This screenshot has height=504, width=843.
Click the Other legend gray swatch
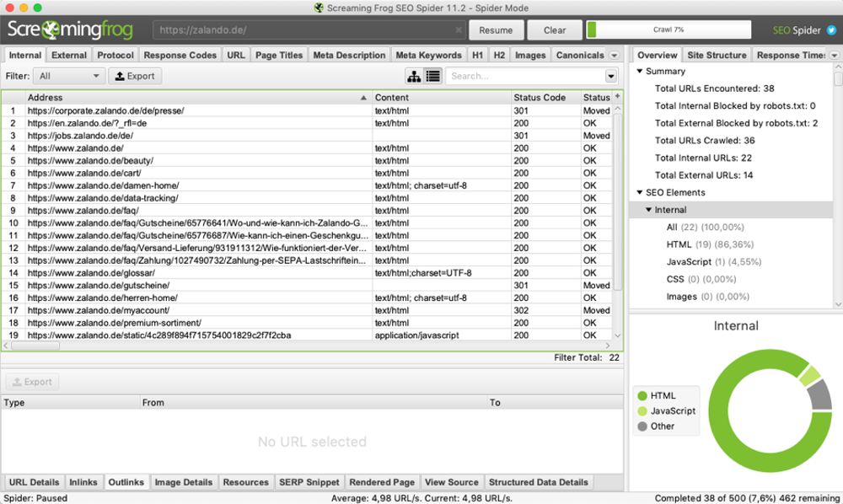pyautogui.click(x=642, y=426)
